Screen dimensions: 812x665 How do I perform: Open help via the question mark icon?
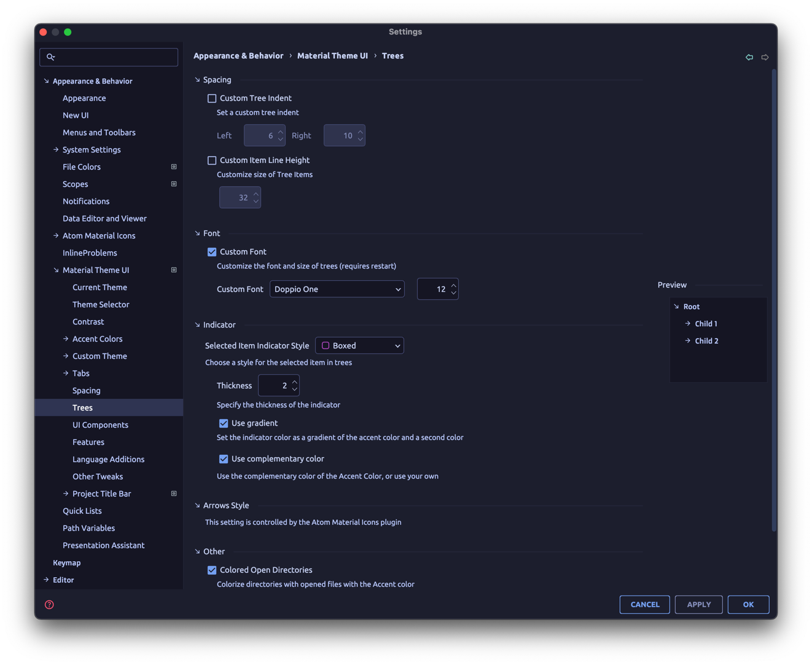pos(49,604)
